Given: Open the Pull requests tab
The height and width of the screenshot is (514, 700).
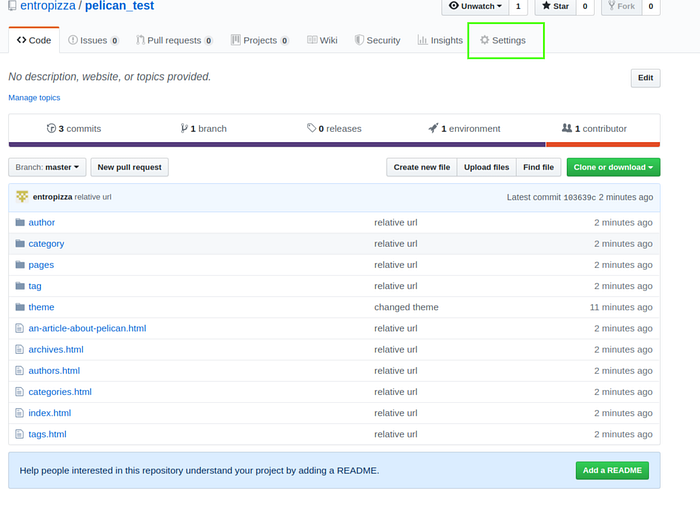Looking at the screenshot, I should pyautogui.click(x=174, y=40).
